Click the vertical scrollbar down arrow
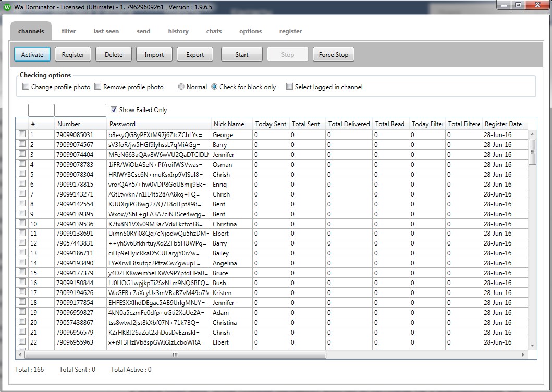Screen dimensions: 552x392 pyautogui.click(x=532, y=345)
